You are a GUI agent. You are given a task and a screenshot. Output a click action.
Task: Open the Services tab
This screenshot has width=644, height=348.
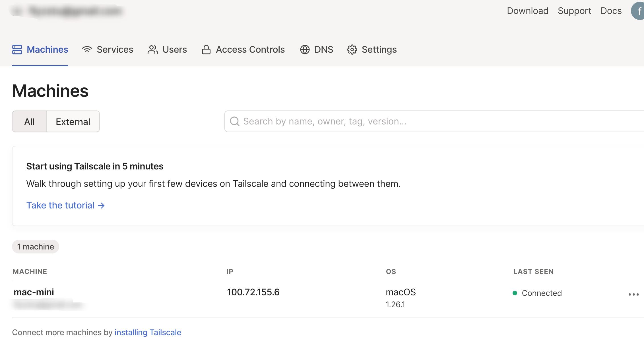[x=115, y=50]
